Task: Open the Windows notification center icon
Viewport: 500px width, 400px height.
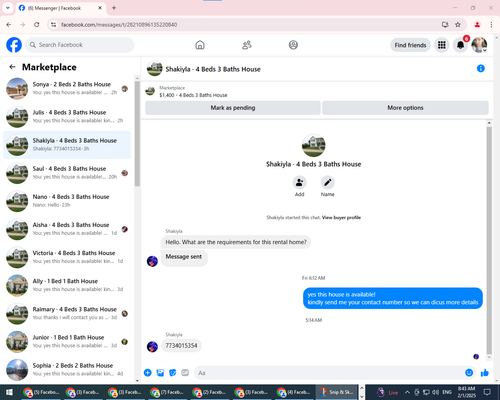Action: [x=487, y=392]
